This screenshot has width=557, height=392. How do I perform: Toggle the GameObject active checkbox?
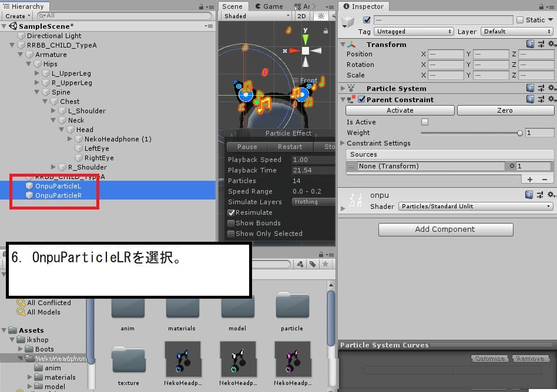(367, 20)
